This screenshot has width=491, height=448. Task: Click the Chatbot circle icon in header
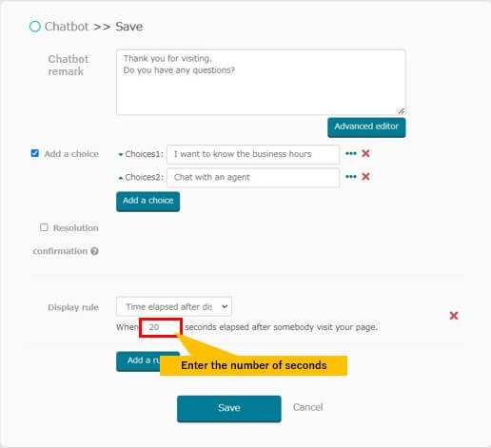pyautogui.click(x=35, y=27)
